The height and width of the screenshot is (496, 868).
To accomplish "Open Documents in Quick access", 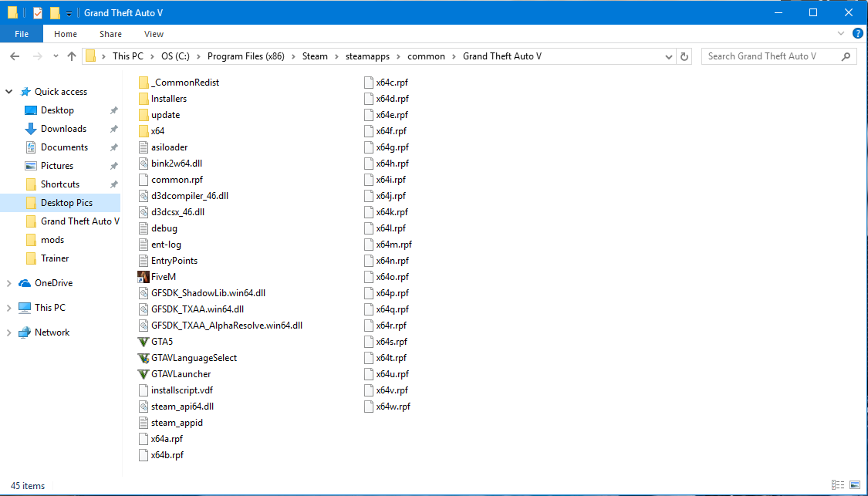I will (64, 147).
